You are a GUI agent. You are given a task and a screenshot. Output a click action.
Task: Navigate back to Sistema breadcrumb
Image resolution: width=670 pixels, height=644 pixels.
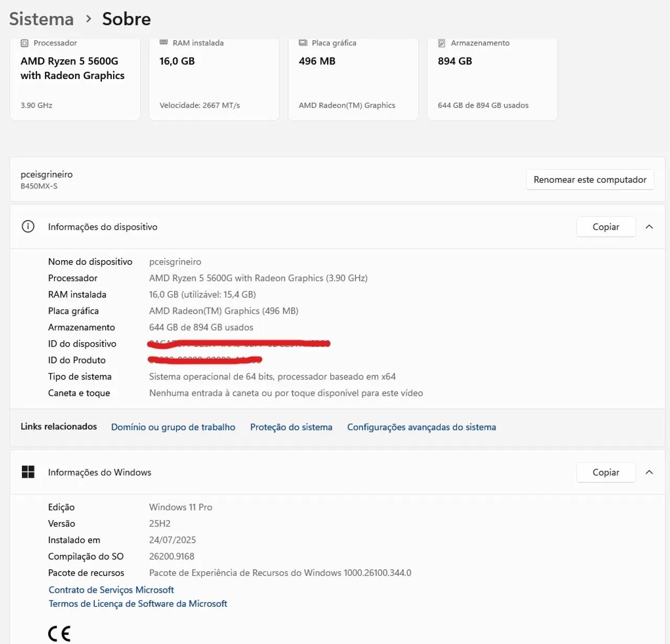[41, 19]
